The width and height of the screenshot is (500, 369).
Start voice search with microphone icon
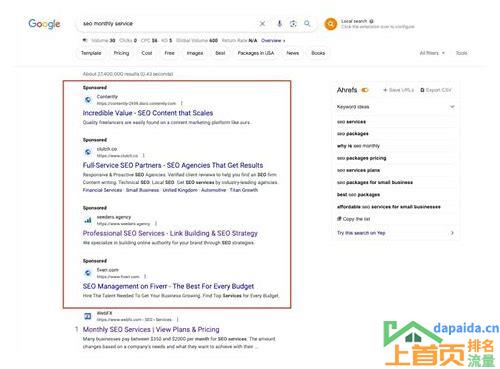(x=279, y=23)
